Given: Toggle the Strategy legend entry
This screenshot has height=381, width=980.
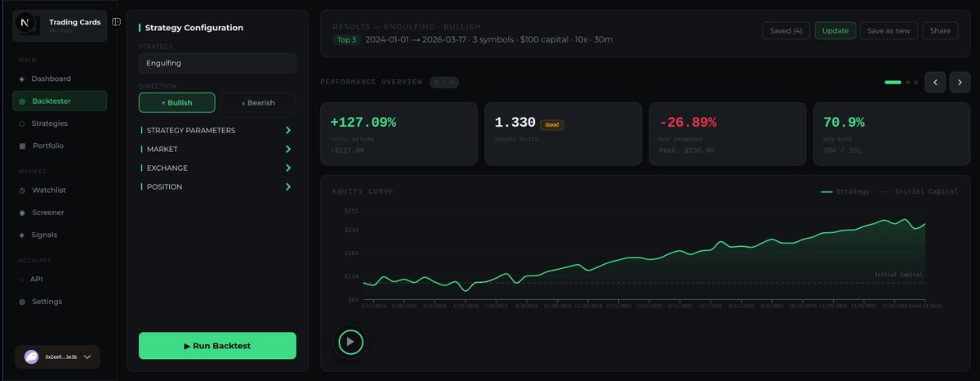Looking at the screenshot, I should (845, 191).
